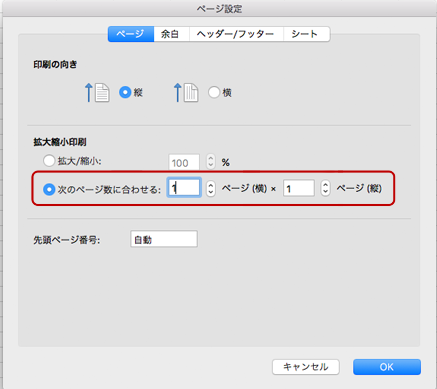Screen dimensions: 437x389
Task: Choose 次のページ数に合わせる radio button
Action: pyautogui.click(x=49, y=190)
